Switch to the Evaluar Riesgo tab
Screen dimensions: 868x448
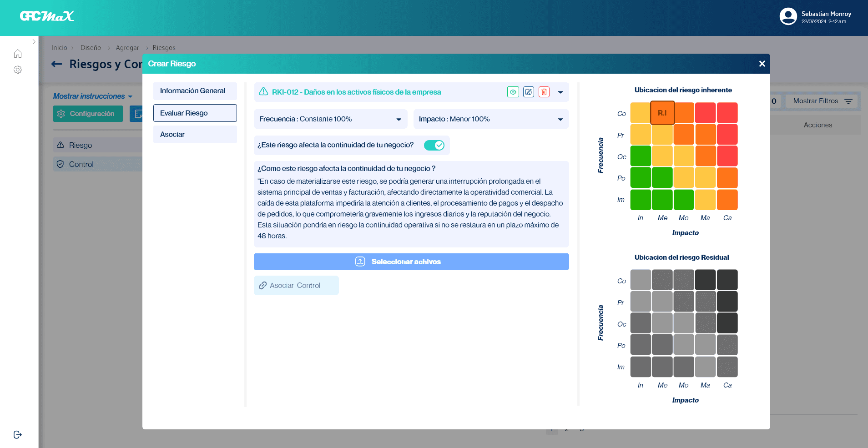pyautogui.click(x=195, y=113)
